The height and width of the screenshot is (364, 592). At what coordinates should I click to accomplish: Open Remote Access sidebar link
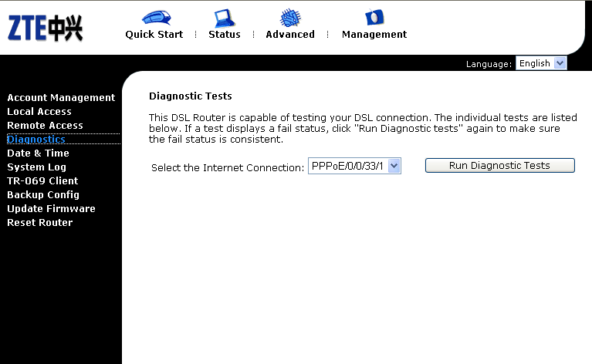coord(45,125)
